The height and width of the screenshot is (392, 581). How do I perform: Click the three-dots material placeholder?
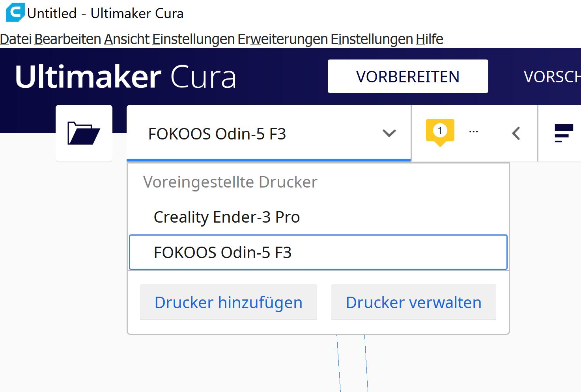coord(474,132)
